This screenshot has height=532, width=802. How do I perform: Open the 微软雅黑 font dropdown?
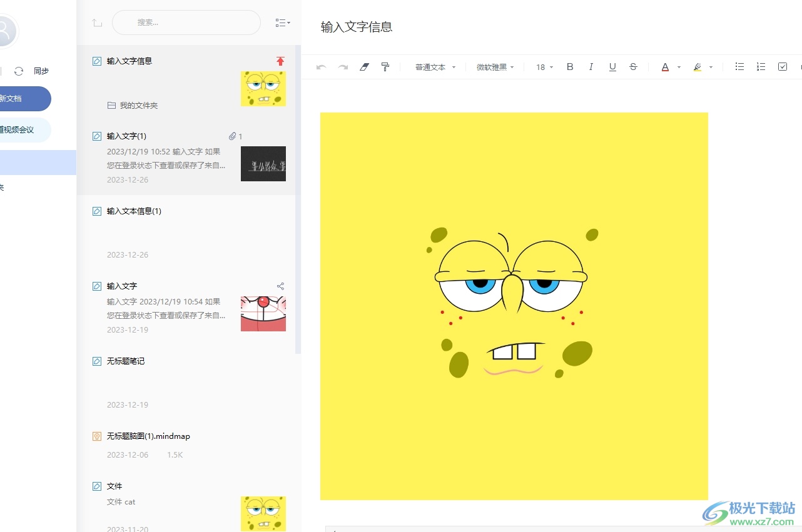click(x=495, y=68)
